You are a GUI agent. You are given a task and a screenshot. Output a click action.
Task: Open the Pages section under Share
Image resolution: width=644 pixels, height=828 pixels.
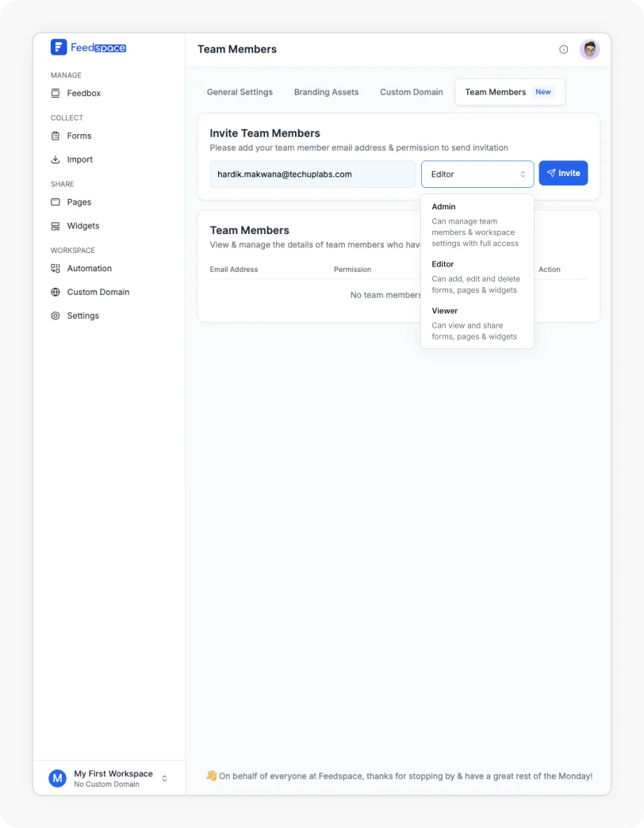(79, 202)
